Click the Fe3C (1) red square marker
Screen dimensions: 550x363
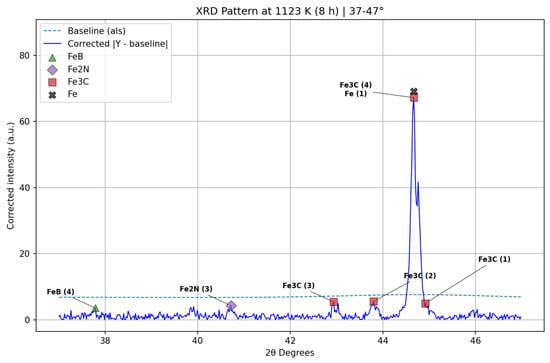click(x=425, y=304)
